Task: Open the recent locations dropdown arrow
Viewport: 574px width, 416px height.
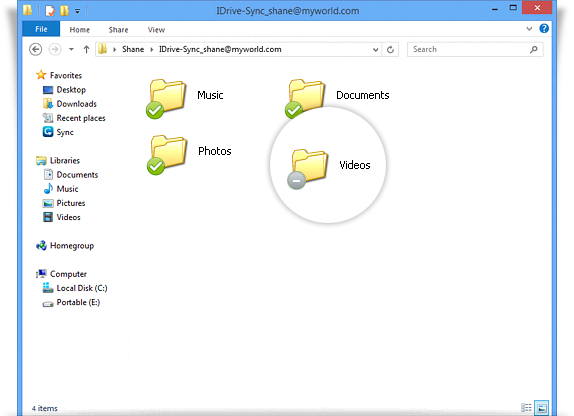Action: (x=71, y=49)
